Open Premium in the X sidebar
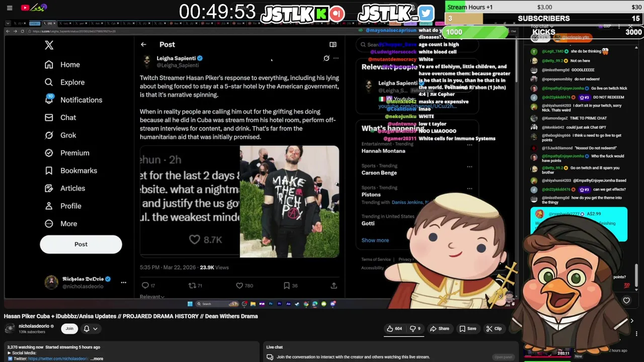 (x=67, y=153)
